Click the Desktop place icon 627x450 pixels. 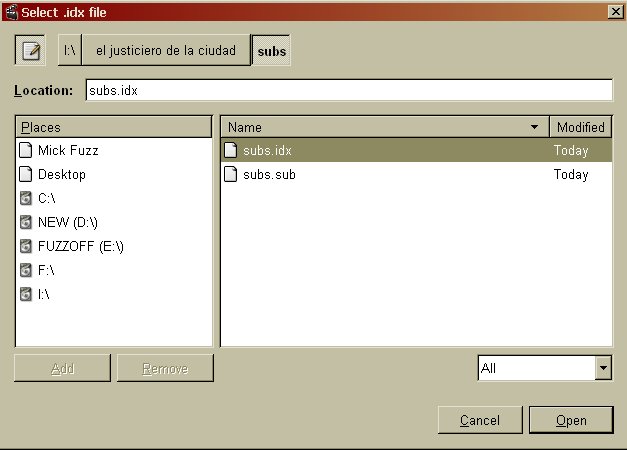pos(26,174)
